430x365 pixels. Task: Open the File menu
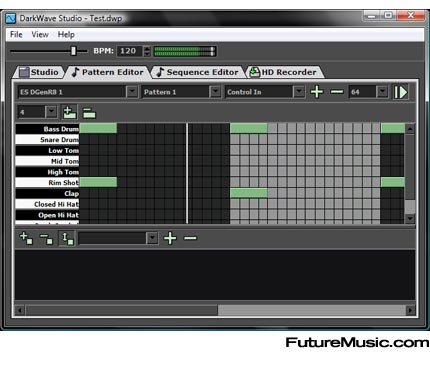[16, 34]
